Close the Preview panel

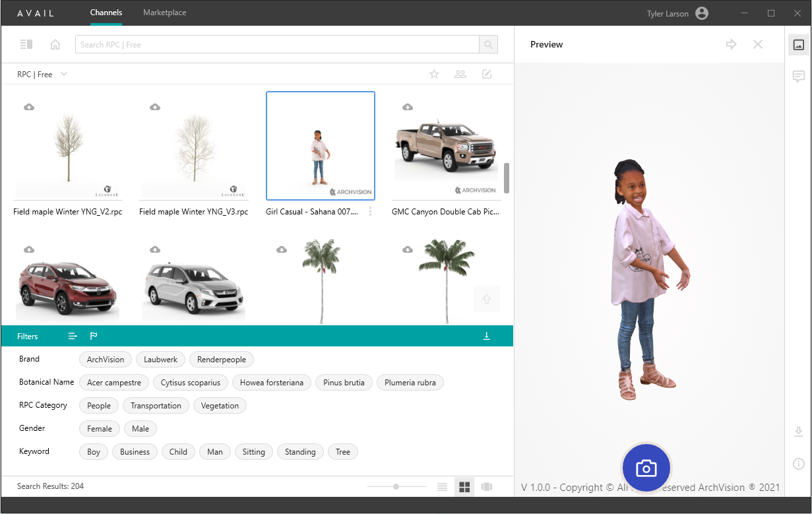758,44
